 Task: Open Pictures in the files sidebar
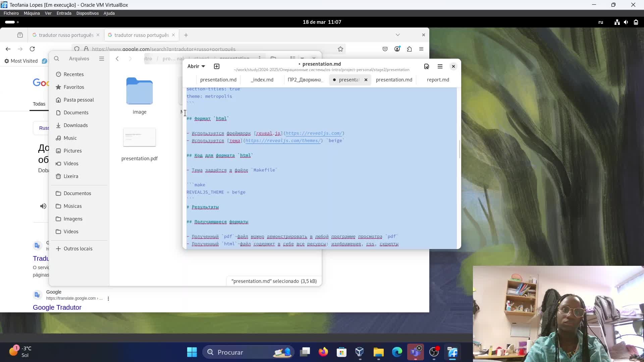pos(79,151)
